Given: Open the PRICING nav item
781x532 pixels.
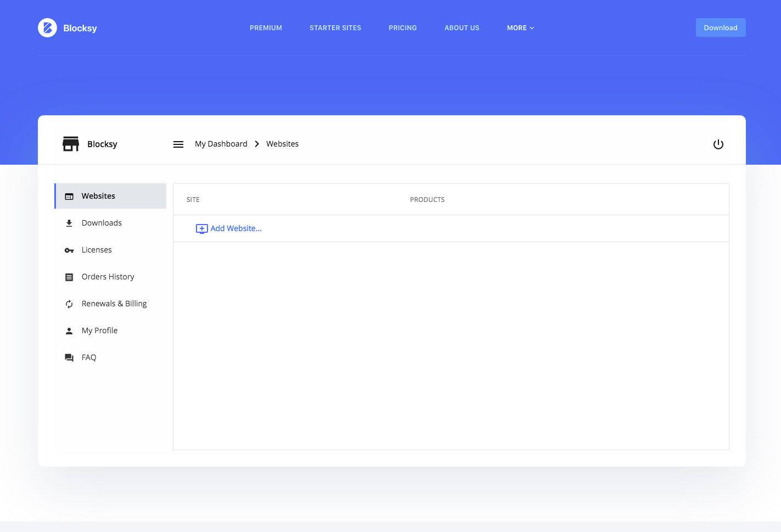Looking at the screenshot, I should pos(403,28).
